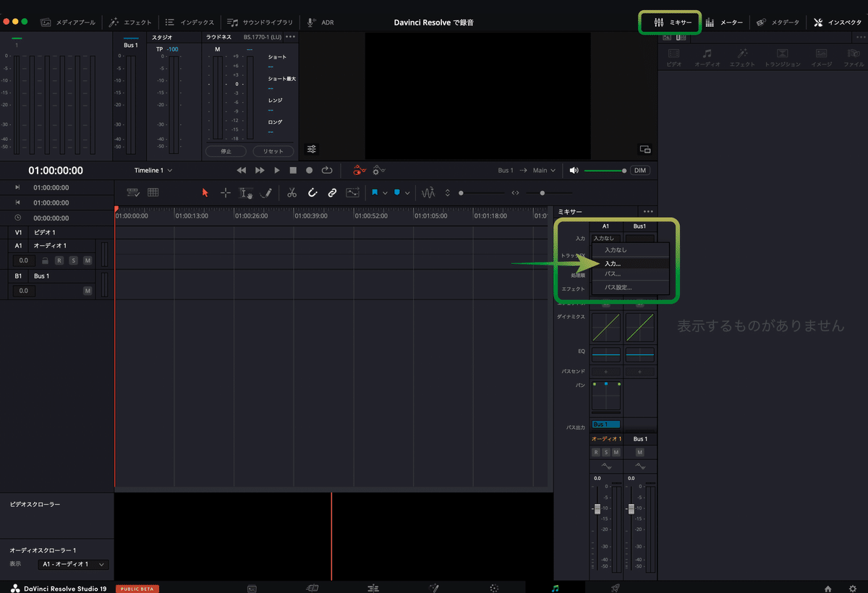Switch to the Deliver page rocket icon
The image size is (868, 593).
click(615, 588)
